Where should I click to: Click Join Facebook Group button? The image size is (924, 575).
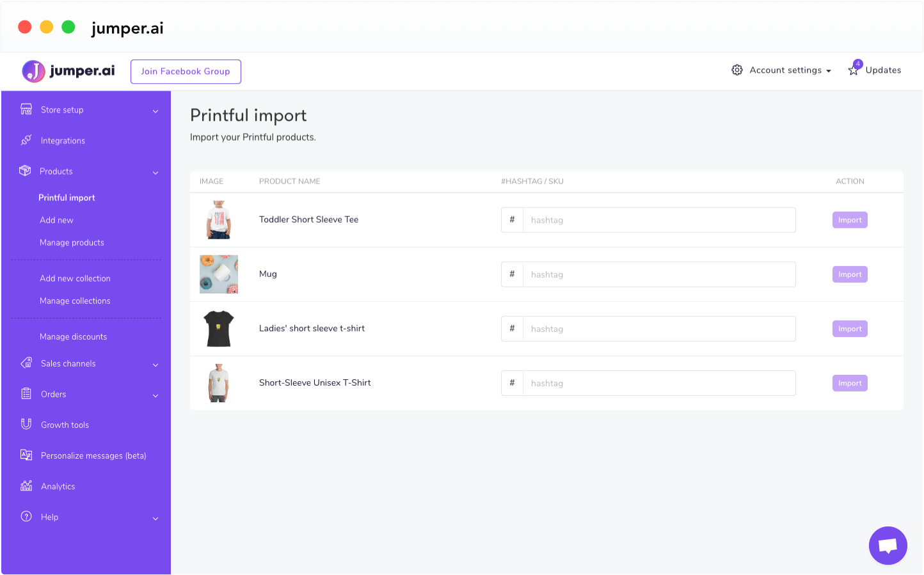186,72
